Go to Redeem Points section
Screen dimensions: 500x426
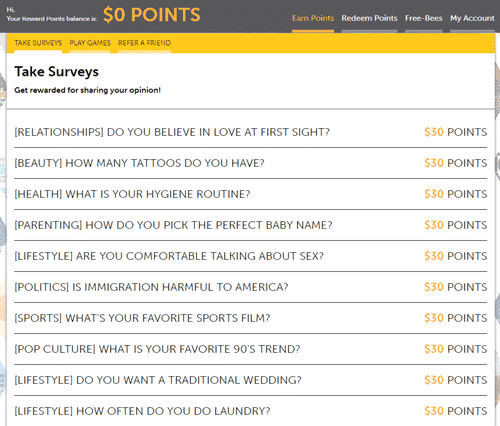[369, 18]
